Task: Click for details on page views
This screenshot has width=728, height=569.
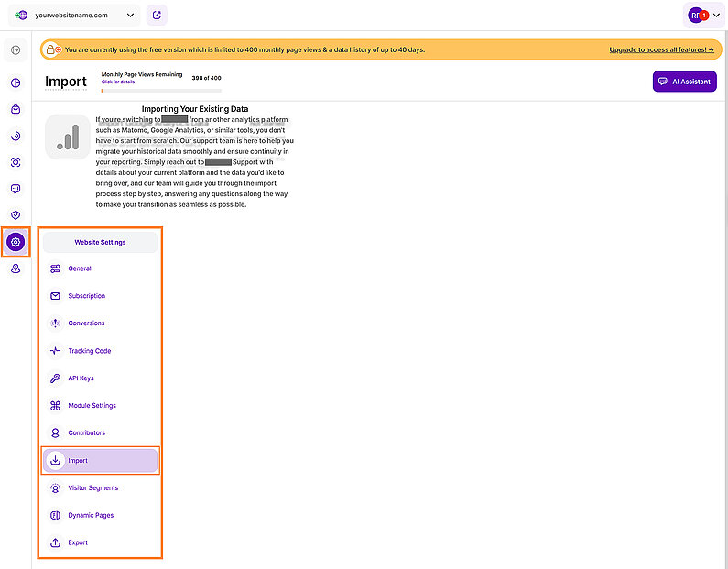Action: tap(118, 82)
